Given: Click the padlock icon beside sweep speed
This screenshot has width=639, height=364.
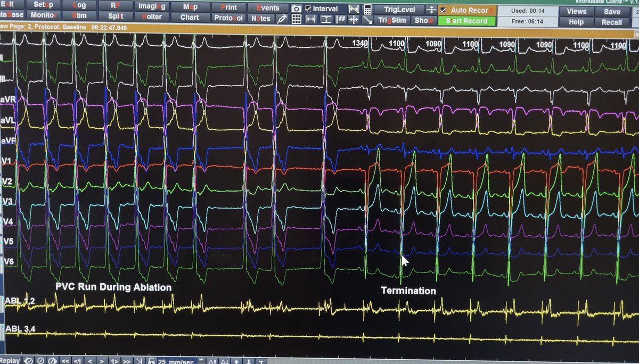Looking at the screenshot, I should pos(151,360).
